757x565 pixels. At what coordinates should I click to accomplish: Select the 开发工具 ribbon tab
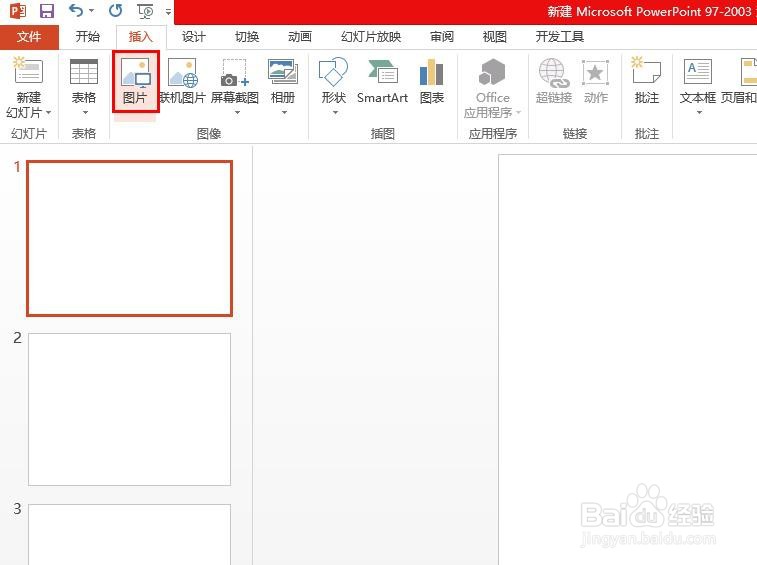[x=560, y=37]
